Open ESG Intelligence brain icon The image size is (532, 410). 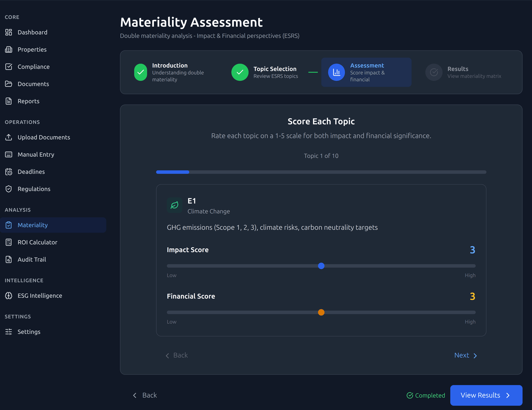9,296
